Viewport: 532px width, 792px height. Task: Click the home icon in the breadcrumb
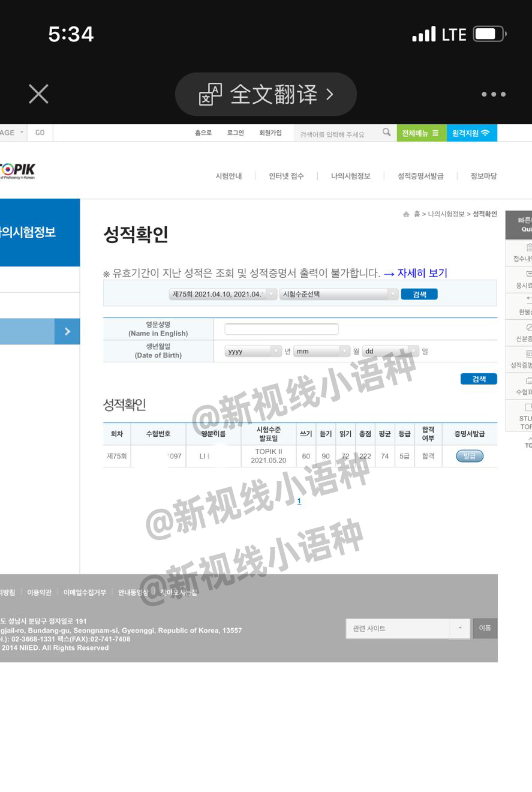[406, 214]
